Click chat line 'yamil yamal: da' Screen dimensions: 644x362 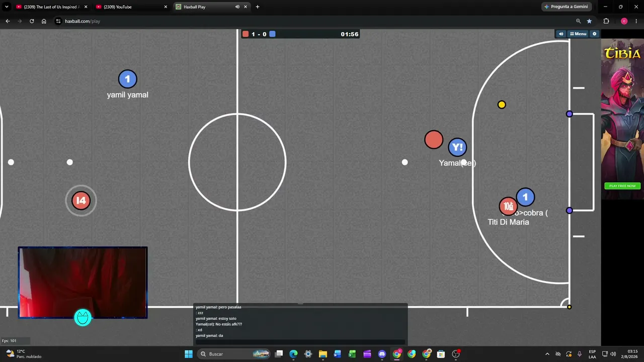[209, 335]
